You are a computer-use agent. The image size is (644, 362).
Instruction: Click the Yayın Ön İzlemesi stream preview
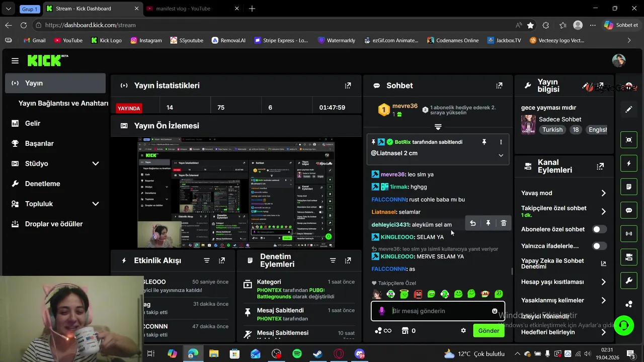[x=236, y=193]
